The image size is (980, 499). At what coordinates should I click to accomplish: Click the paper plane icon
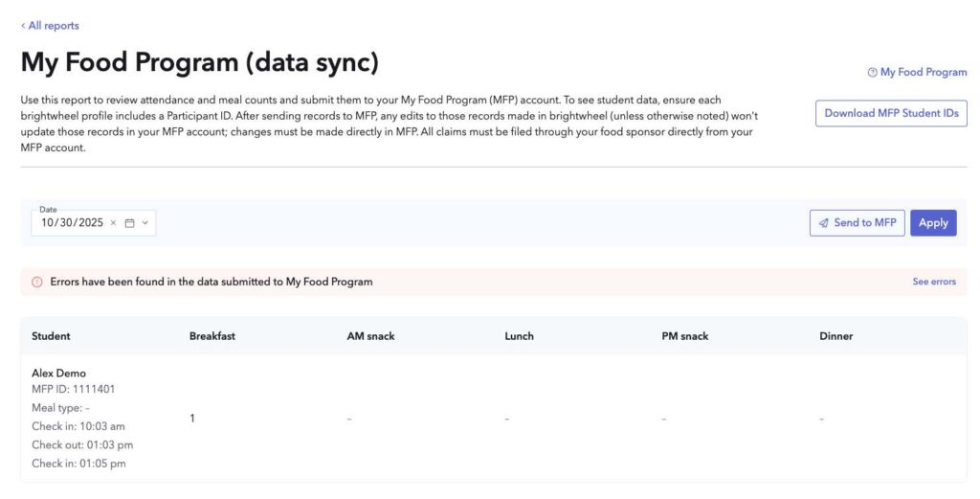click(823, 223)
